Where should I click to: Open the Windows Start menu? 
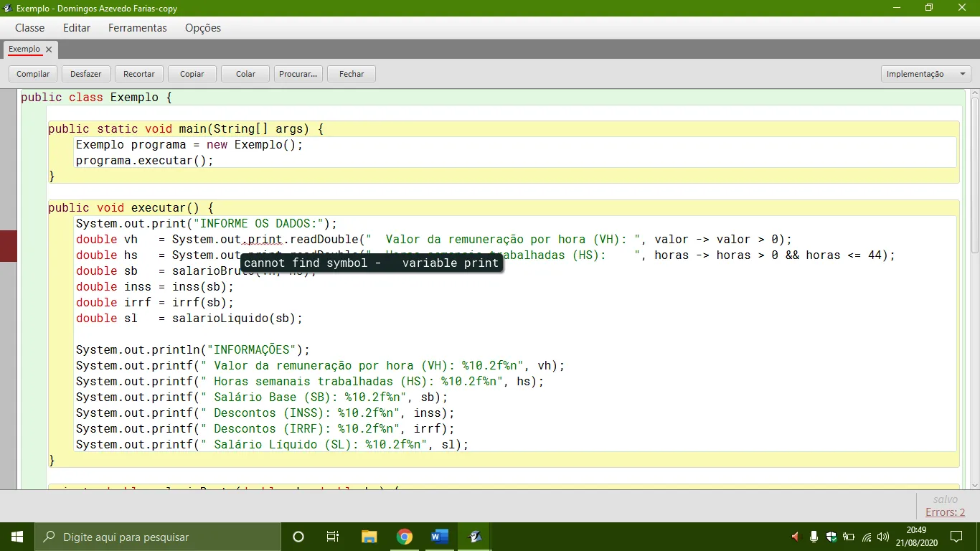pyautogui.click(x=17, y=537)
